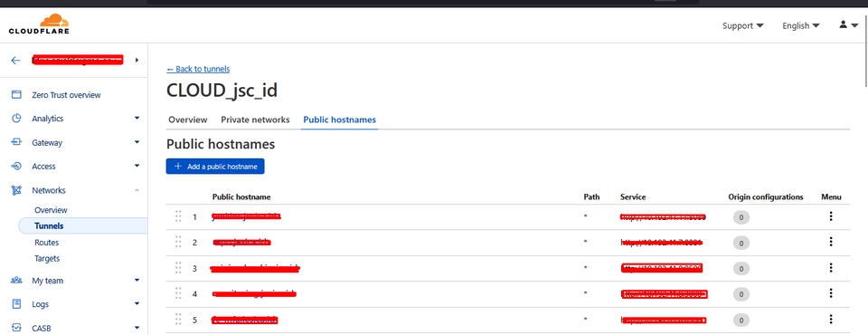The image size is (868, 335).
Task: Open Routes under Networks
Action: [x=46, y=243]
